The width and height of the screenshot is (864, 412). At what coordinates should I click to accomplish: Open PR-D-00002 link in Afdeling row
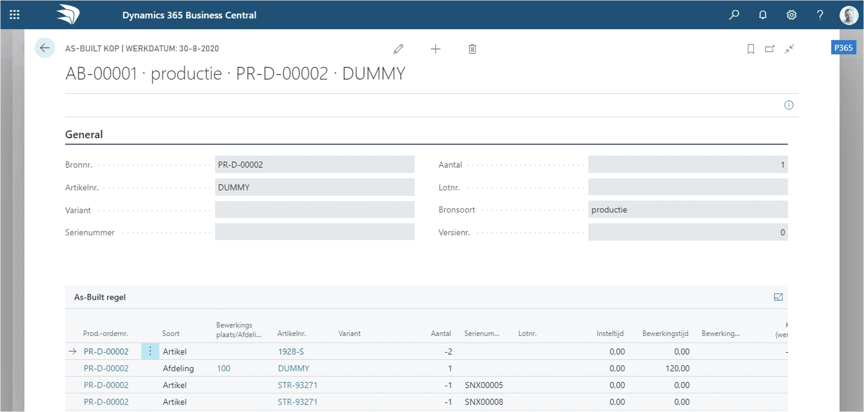tap(106, 368)
